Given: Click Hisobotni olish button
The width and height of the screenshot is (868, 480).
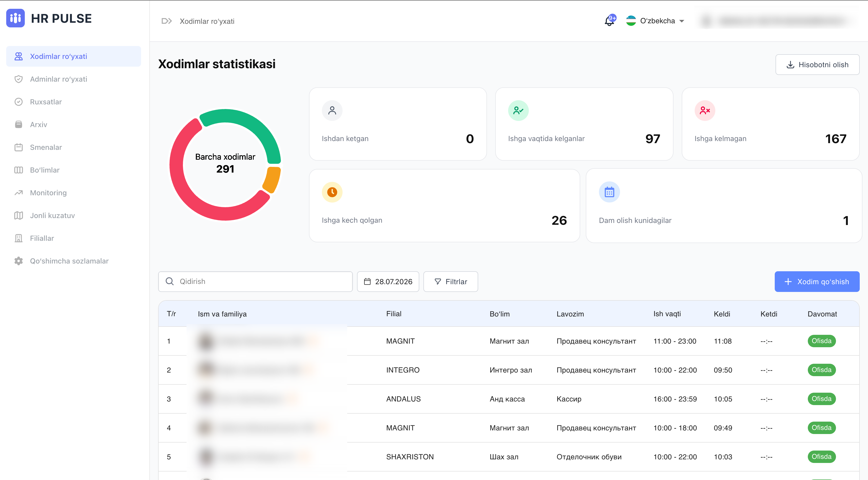Looking at the screenshot, I should point(817,64).
